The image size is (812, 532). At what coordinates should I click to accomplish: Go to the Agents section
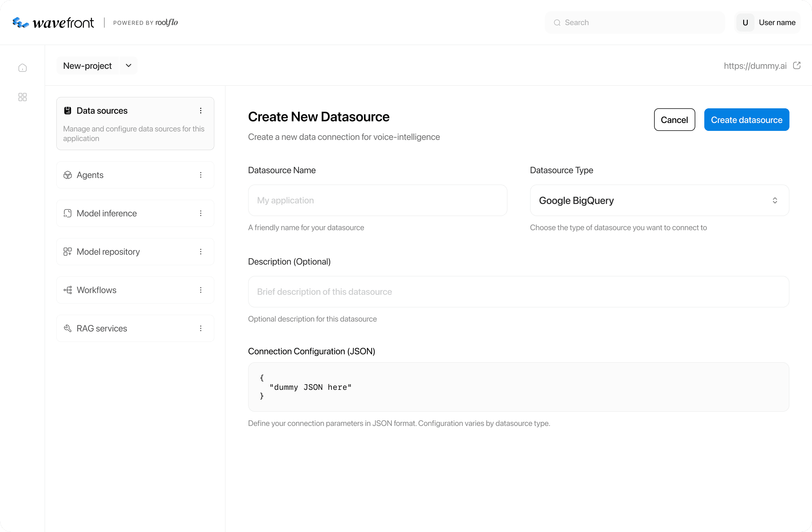pos(90,175)
